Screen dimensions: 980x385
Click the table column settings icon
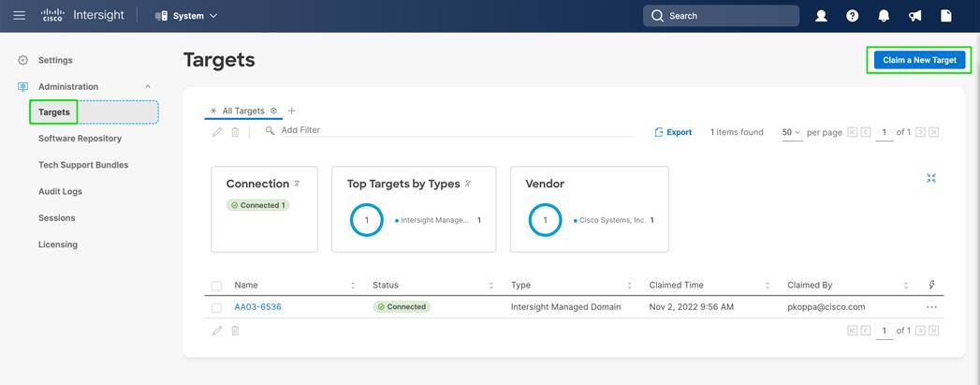pos(932,285)
